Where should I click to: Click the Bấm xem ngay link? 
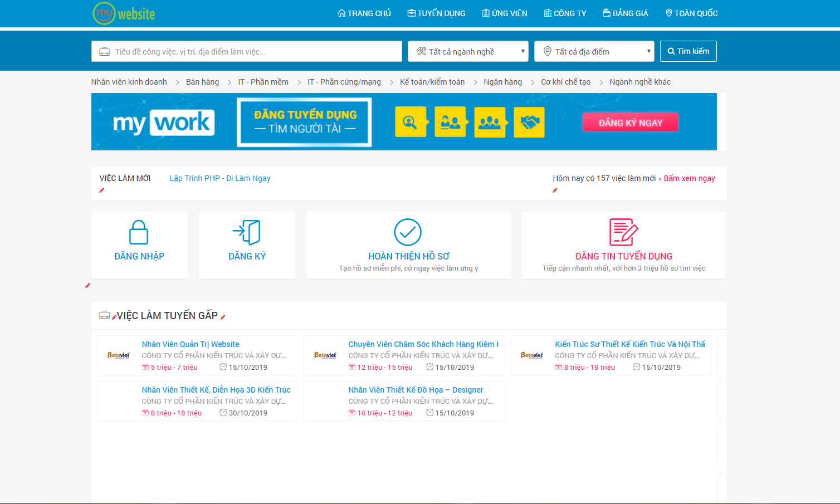pyautogui.click(x=689, y=178)
